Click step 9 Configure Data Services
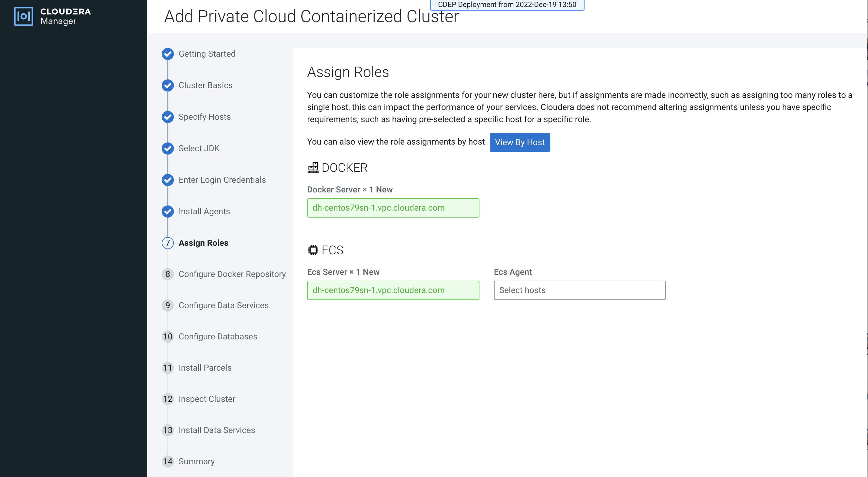The image size is (868, 477). click(224, 305)
